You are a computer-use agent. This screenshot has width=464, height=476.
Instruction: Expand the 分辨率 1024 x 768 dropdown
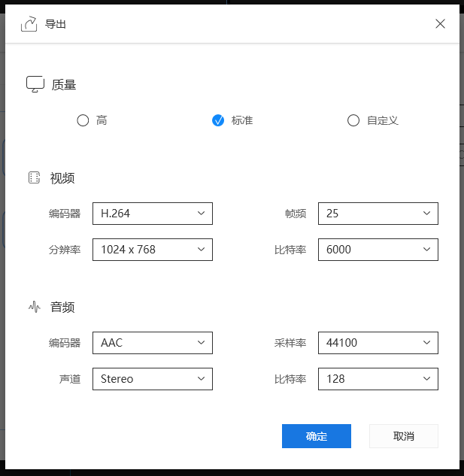(153, 250)
